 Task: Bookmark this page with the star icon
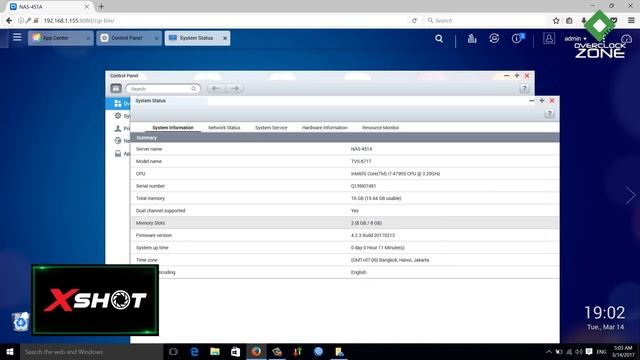coord(556,20)
